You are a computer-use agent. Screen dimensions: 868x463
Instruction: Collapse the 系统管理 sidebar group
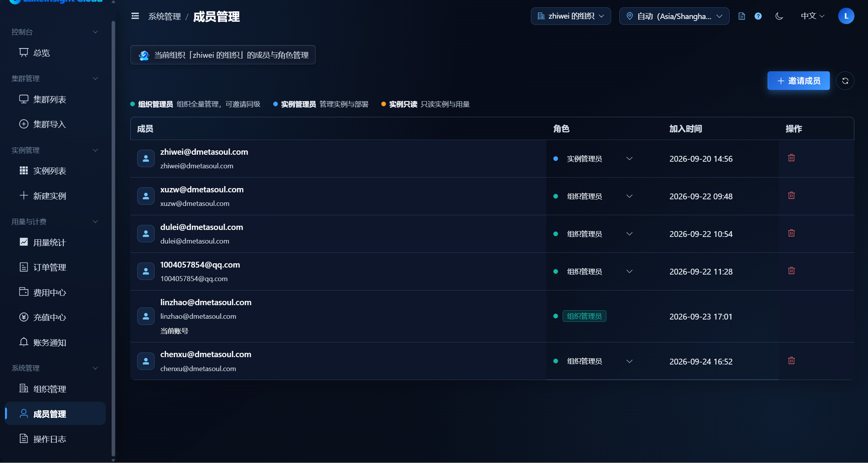(x=55, y=368)
